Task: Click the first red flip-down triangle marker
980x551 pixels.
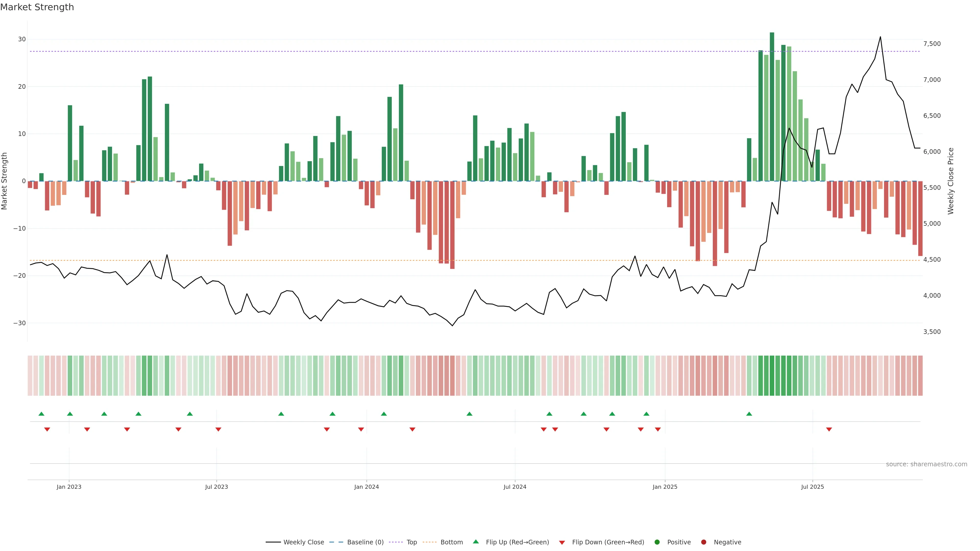Action: point(47,429)
